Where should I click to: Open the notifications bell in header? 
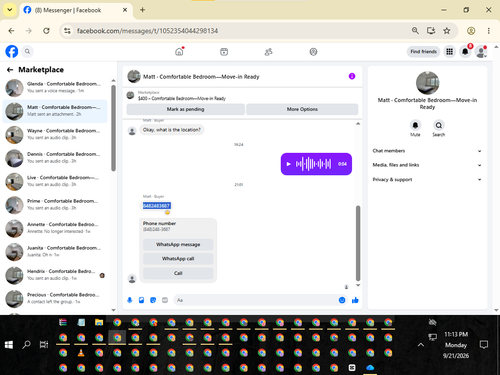coord(465,52)
